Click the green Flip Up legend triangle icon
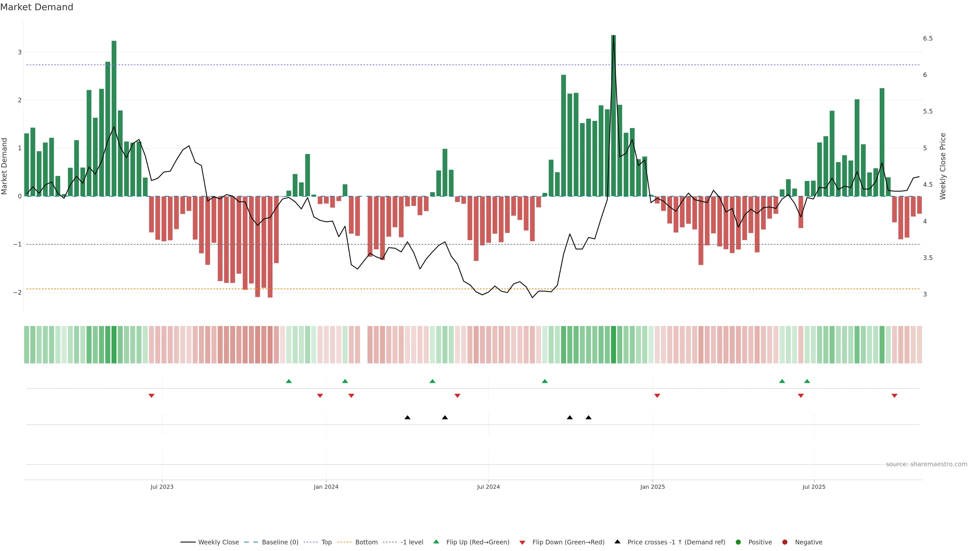The height and width of the screenshot is (551, 980). click(x=436, y=542)
